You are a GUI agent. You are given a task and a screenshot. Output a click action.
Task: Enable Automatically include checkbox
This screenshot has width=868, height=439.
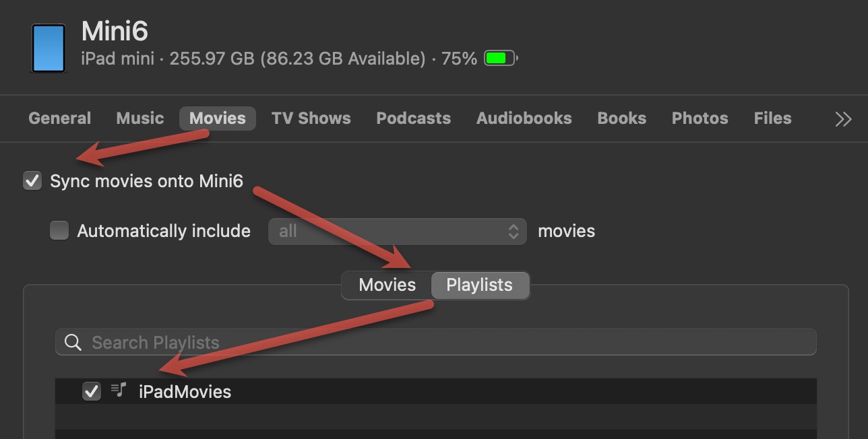click(x=59, y=231)
